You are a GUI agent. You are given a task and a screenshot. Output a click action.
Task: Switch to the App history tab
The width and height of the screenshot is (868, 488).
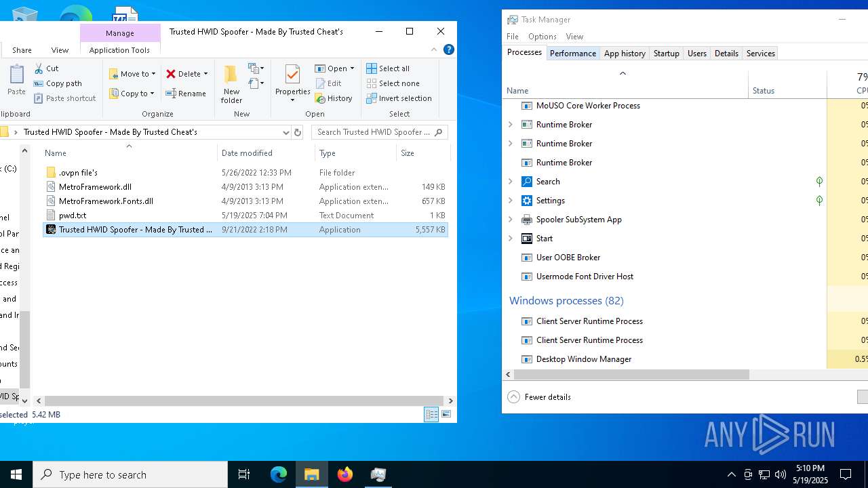point(625,54)
